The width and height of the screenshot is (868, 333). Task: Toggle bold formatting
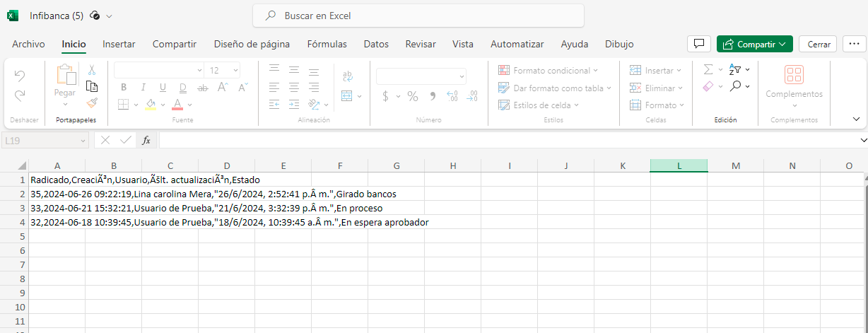tap(123, 88)
